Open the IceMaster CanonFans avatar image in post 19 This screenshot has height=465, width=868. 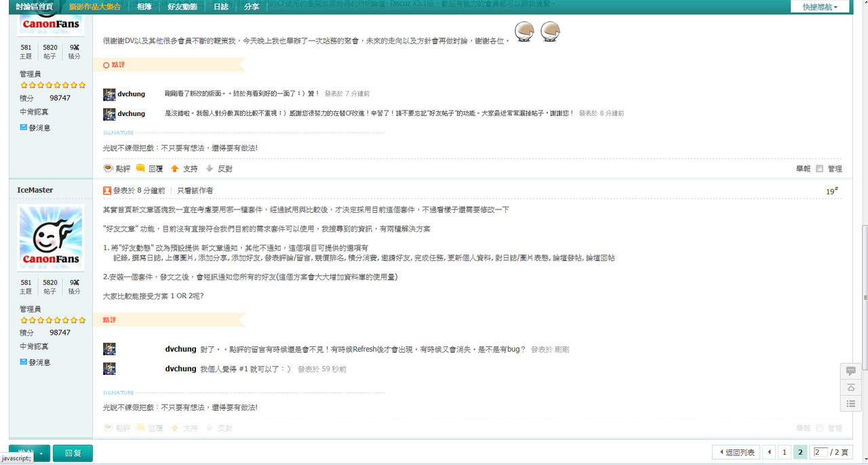click(51, 238)
